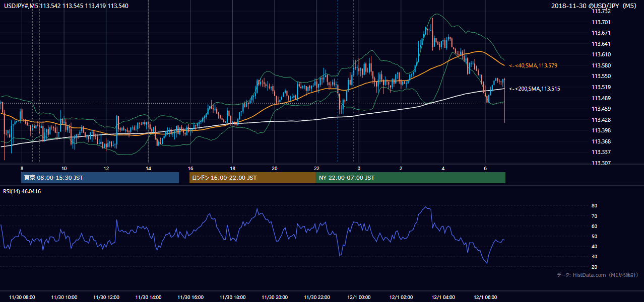The image size is (644, 302).
Task: Click price axis value 113.307
Action: (x=601, y=163)
